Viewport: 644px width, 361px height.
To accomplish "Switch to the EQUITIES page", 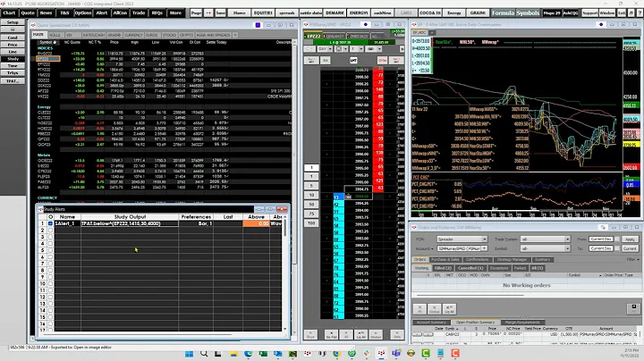I will point(263,13).
